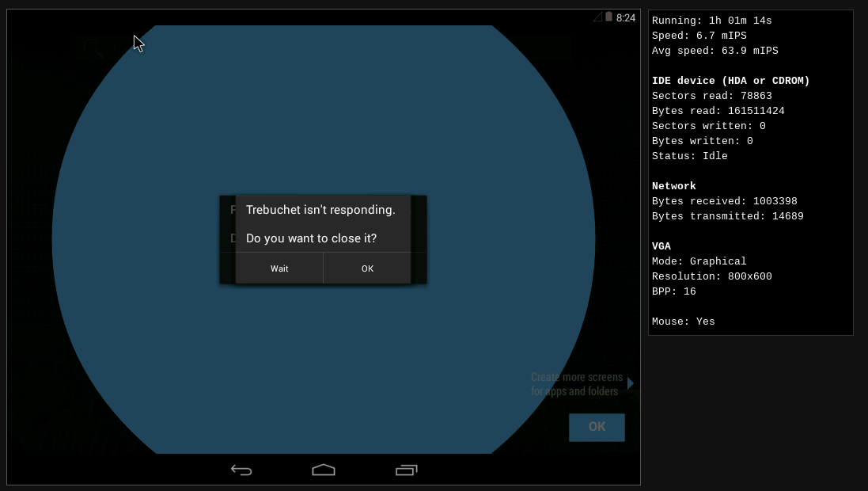Viewport: 868px width, 491px height.
Task: Tap the 'Create more screens' tip text
Action: pos(575,383)
